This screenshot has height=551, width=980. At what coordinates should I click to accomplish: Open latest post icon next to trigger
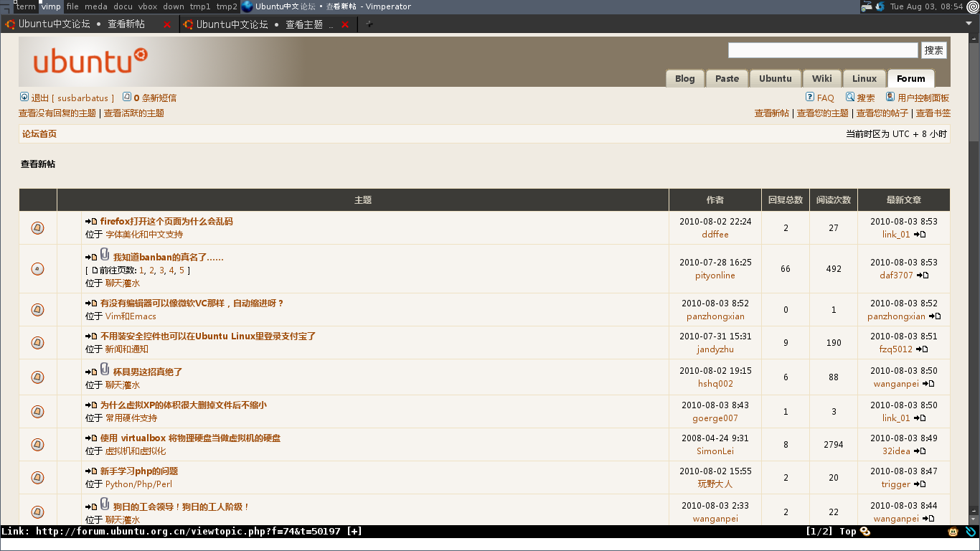coord(920,484)
